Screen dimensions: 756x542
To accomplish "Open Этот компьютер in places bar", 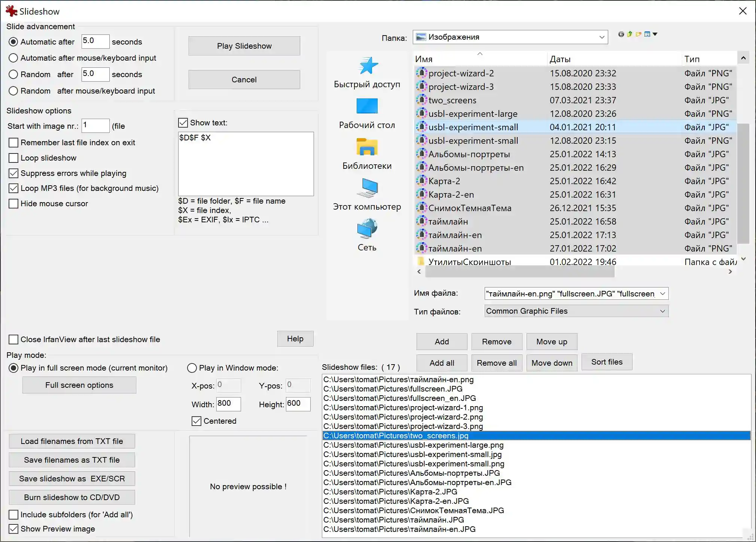I will point(367,195).
